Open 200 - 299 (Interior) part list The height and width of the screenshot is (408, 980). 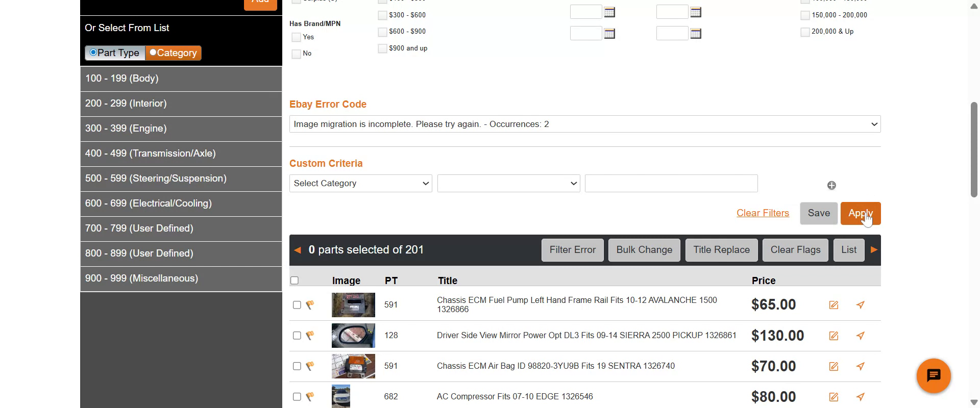coord(181,104)
